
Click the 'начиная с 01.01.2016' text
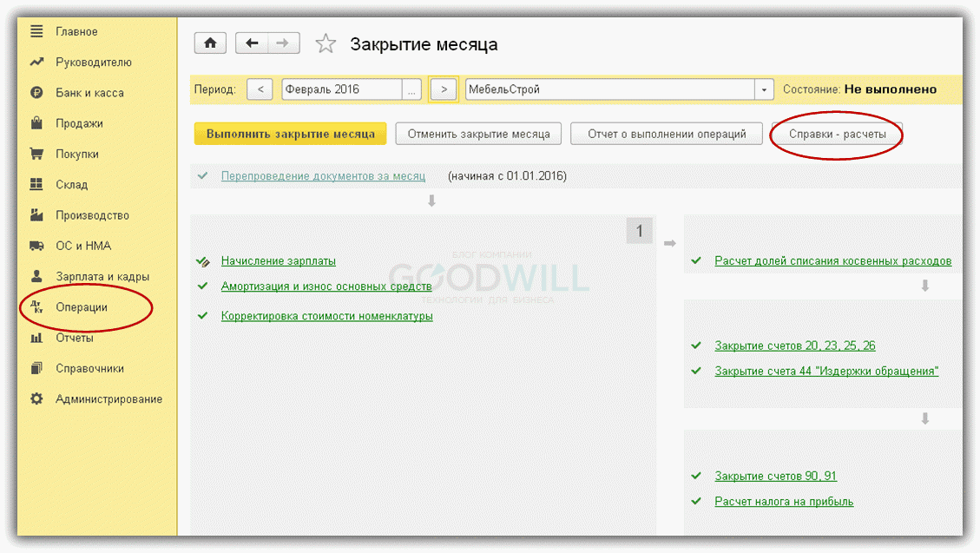click(x=507, y=176)
